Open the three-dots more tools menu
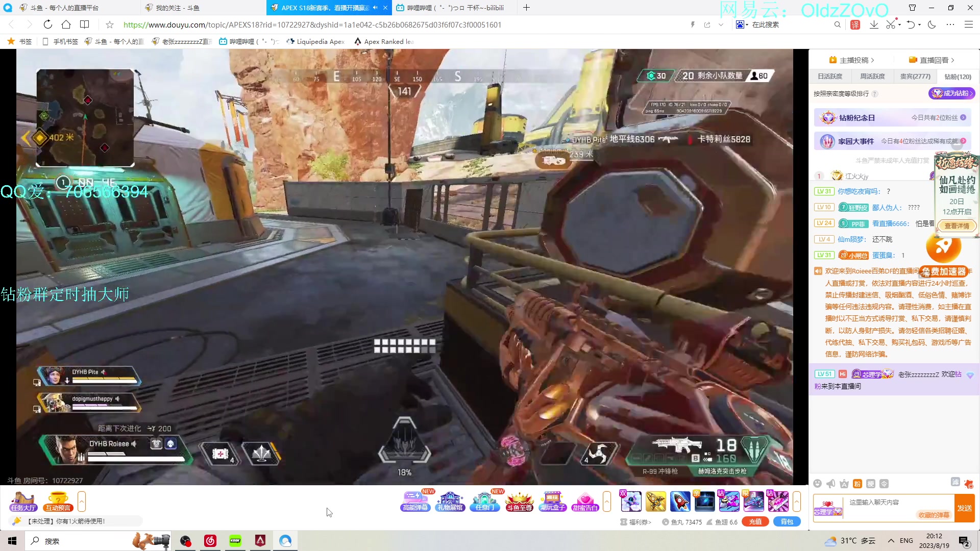This screenshot has height=551, width=980. point(950,24)
